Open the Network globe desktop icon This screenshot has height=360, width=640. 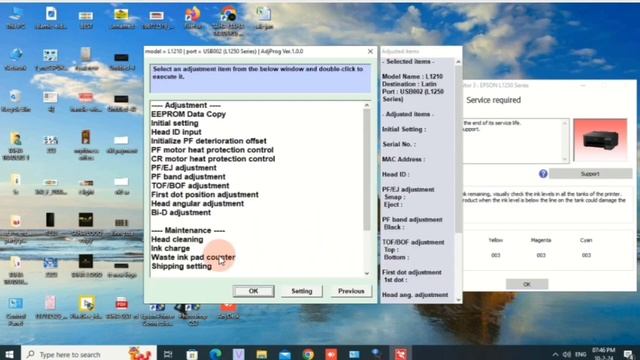point(16,60)
